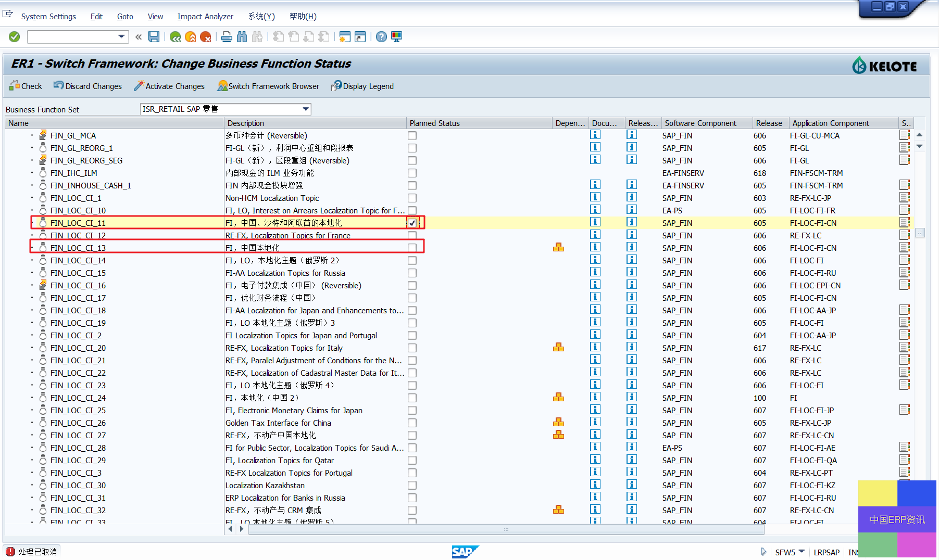Screen dimensions: 939x560
Task: Click vertical scrollbar down arrow
Action: click(920, 146)
